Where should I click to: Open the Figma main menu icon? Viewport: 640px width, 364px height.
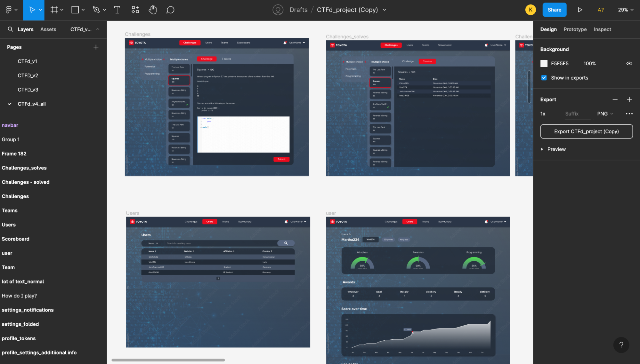(x=9, y=10)
